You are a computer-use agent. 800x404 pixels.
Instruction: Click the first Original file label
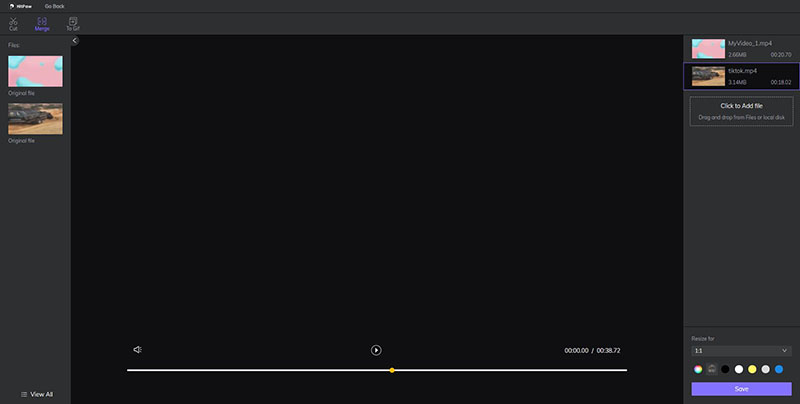pyautogui.click(x=21, y=93)
